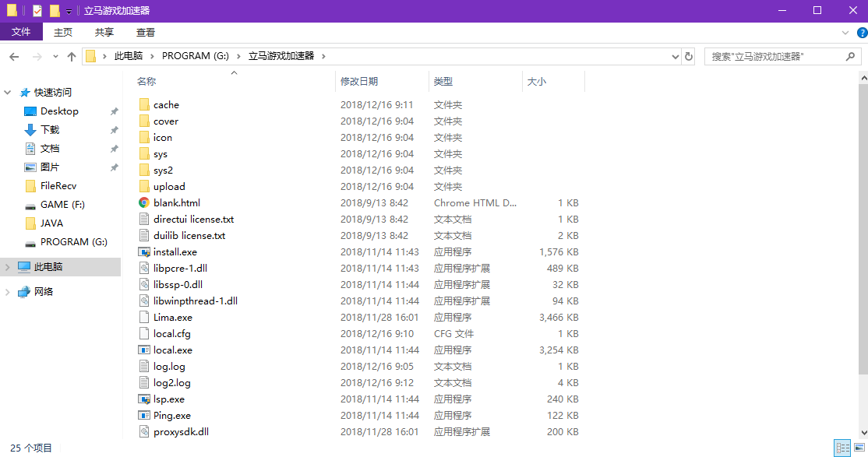This screenshot has width=868, height=457.
Task: Select the log.log file name
Action: point(169,366)
